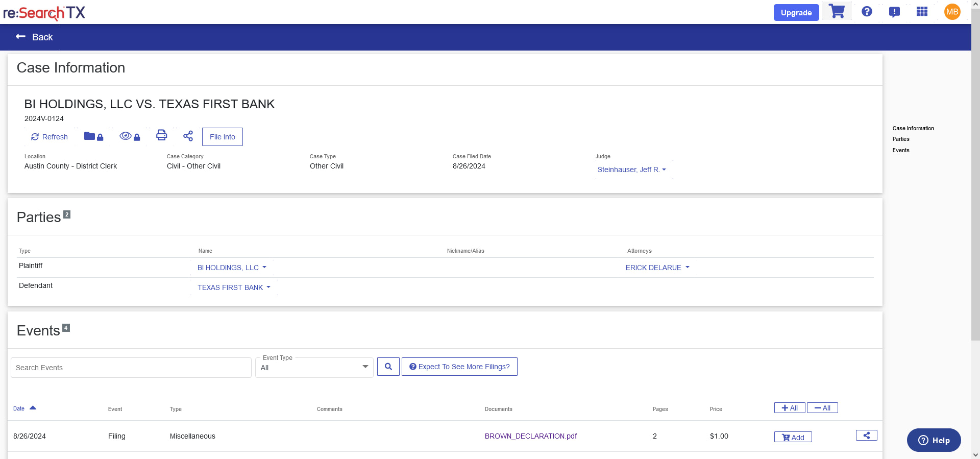980x459 pixels.
Task: Click case number 2024V-0124
Action: (x=44, y=118)
